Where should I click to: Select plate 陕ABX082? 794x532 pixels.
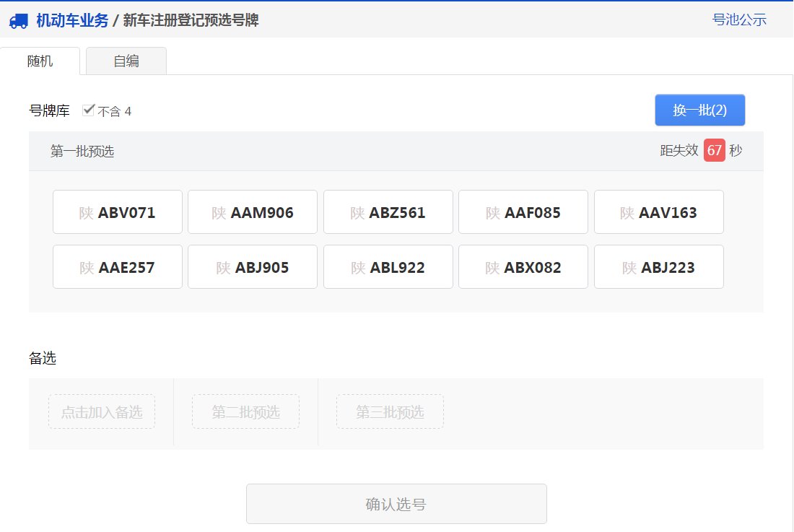(x=523, y=266)
